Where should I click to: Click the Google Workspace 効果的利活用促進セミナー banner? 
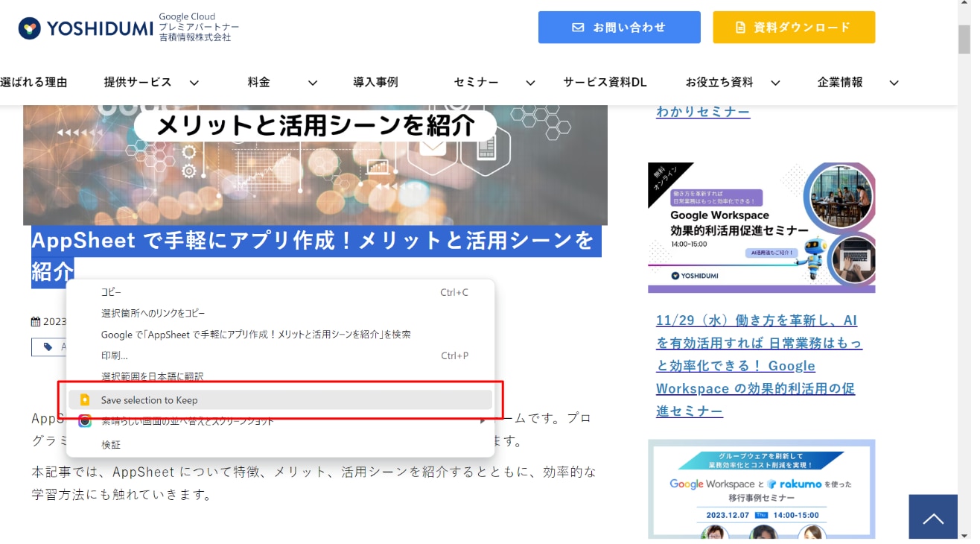click(761, 227)
